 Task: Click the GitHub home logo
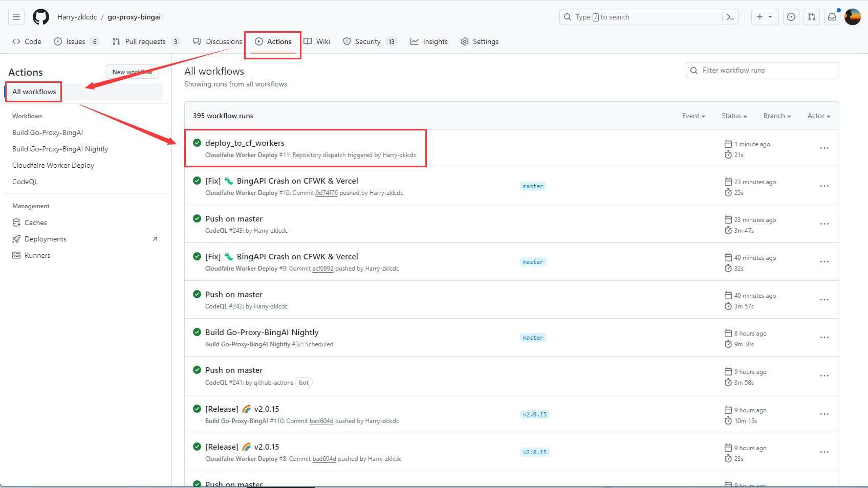click(41, 16)
